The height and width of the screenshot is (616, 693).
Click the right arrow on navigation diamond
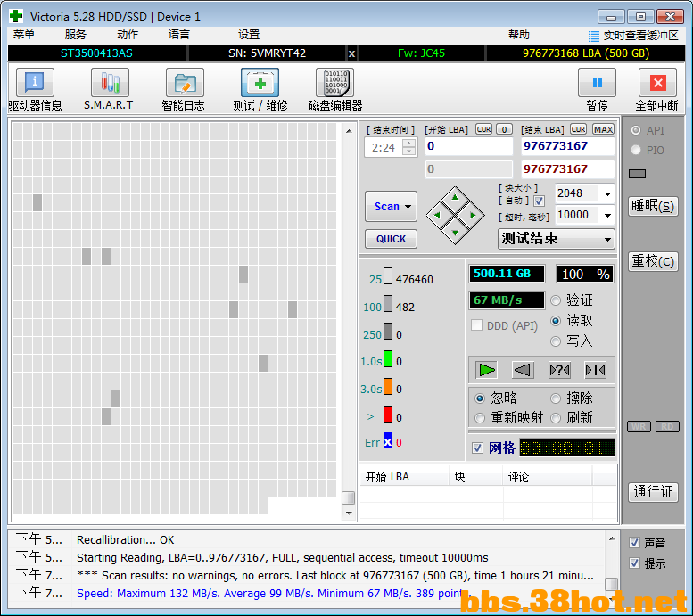474,215
